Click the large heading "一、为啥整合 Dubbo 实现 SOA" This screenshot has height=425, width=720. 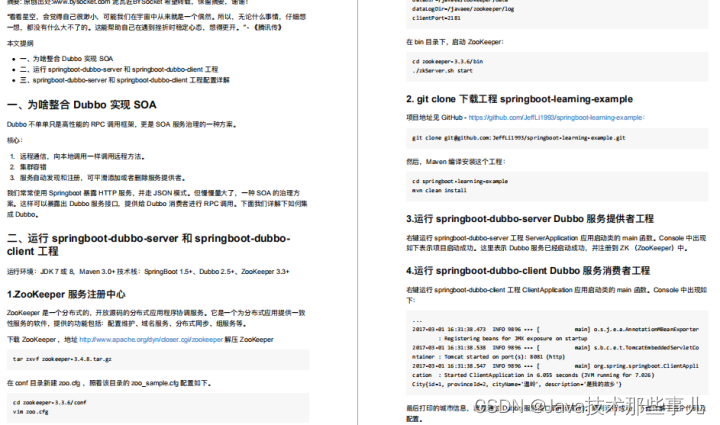82,105
